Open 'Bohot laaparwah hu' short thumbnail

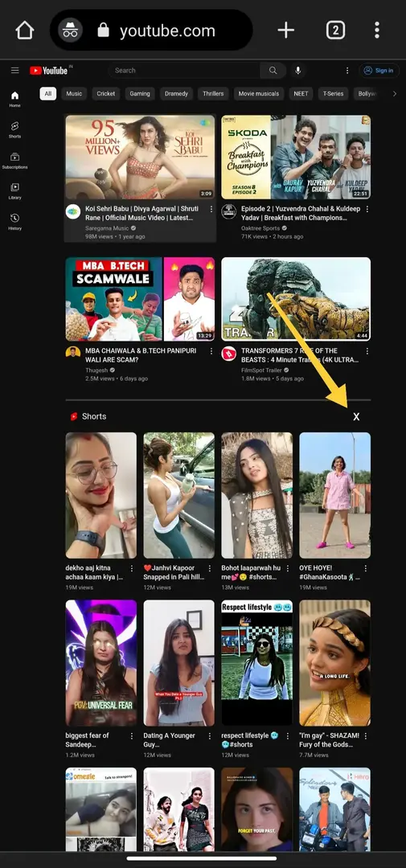point(257,495)
